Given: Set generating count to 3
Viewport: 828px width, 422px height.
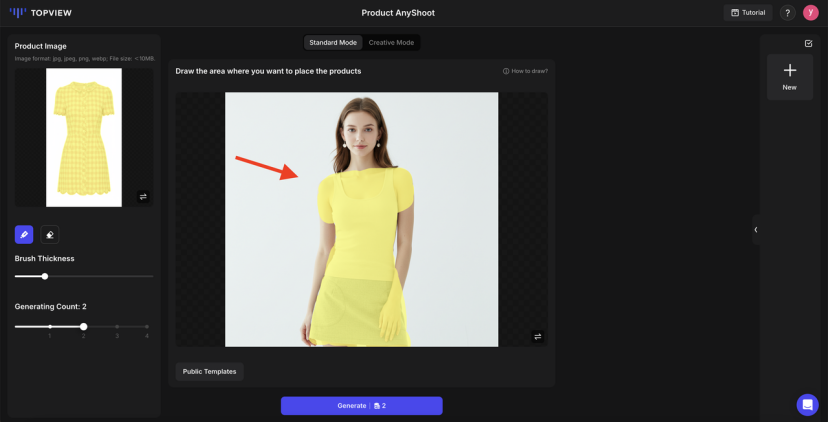Looking at the screenshot, I should 117,327.
